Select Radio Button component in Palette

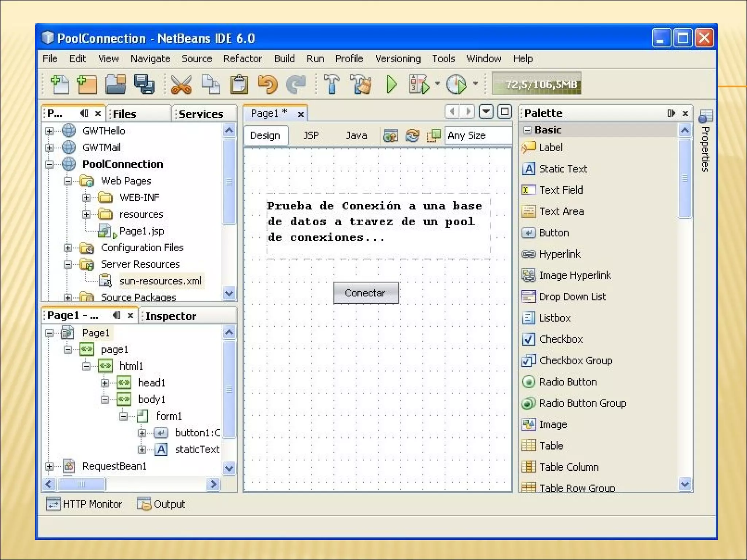pyautogui.click(x=568, y=382)
